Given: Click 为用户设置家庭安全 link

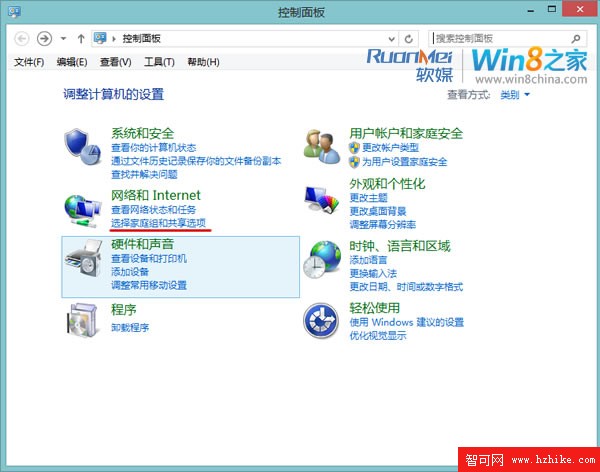Looking at the screenshot, I should pyautogui.click(x=404, y=162).
